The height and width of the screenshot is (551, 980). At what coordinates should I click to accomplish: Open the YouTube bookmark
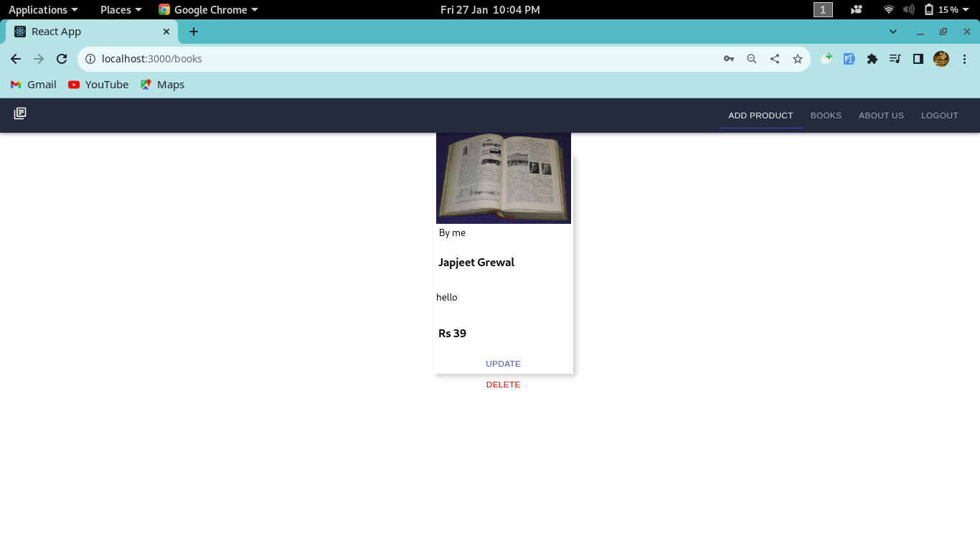pyautogui.click(x=98, y=85)
